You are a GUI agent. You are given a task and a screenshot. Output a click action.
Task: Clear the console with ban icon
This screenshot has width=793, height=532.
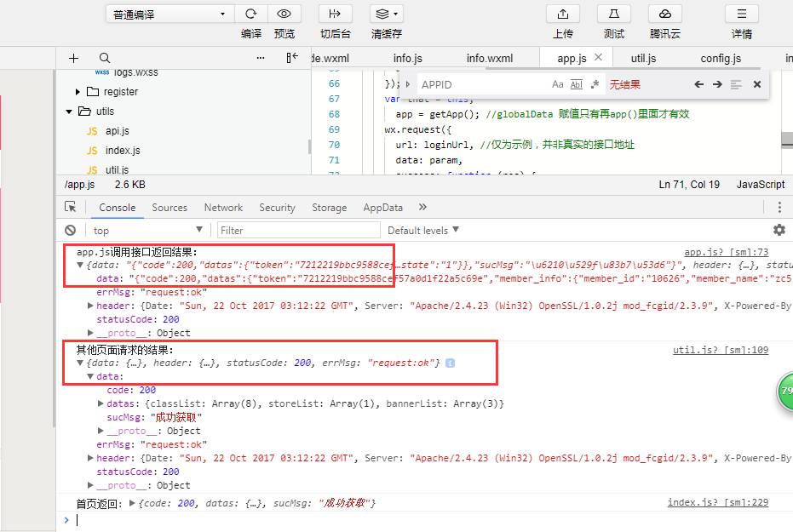pos(71,231)
